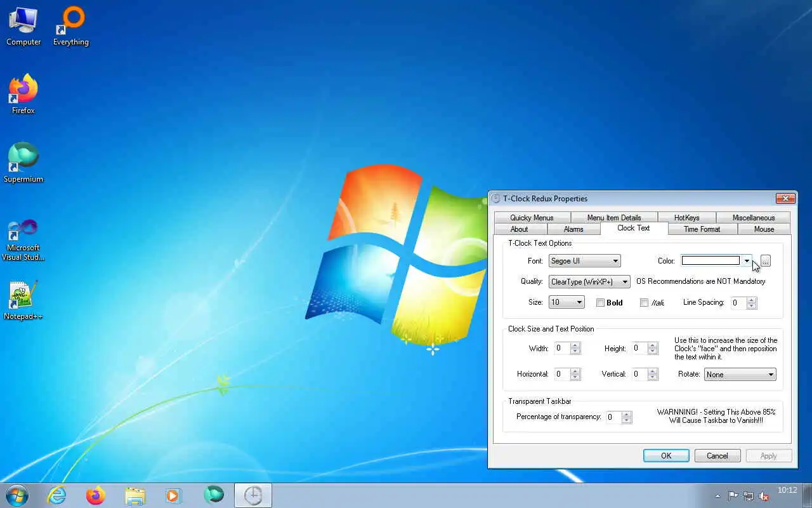Click the transparency percentage spinner arrows

[627, 418]
